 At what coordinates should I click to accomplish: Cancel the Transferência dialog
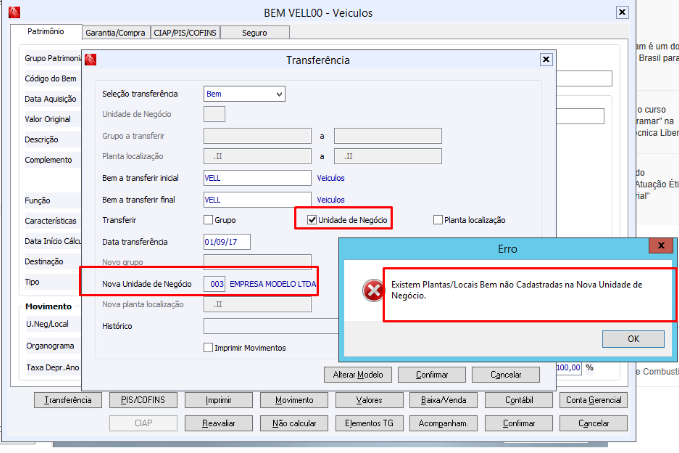pyautogui.click(x=506, y=375)
